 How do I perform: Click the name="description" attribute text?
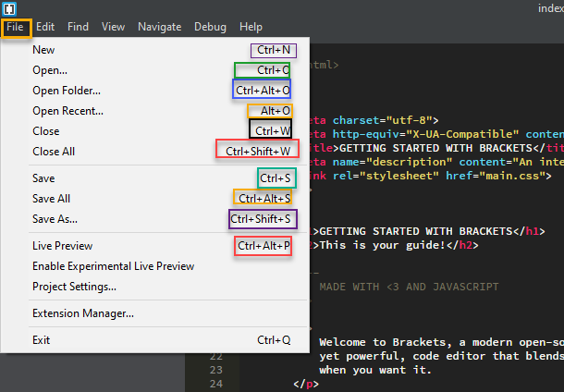pos(392,162)
